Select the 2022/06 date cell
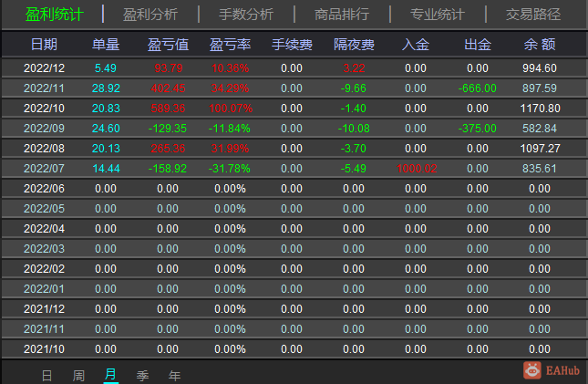The width and height of the screenshot is (588, 384). [44, 189]
